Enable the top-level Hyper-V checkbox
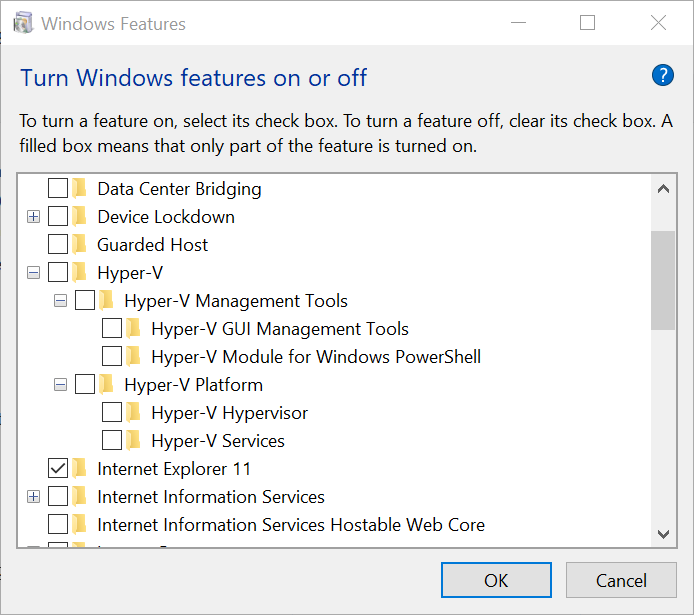Image resolution: width=694 pixels, height=615 pixels. [x=58, y=272]
